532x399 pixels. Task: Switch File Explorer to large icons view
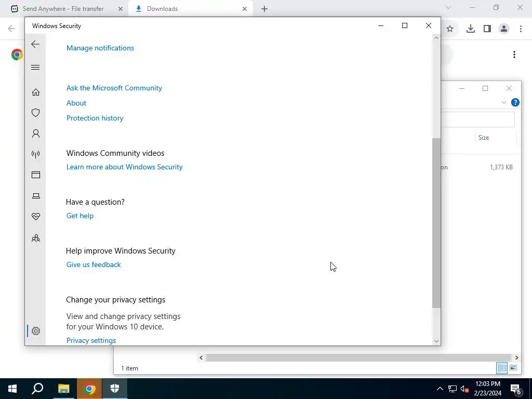coord(513,368)
